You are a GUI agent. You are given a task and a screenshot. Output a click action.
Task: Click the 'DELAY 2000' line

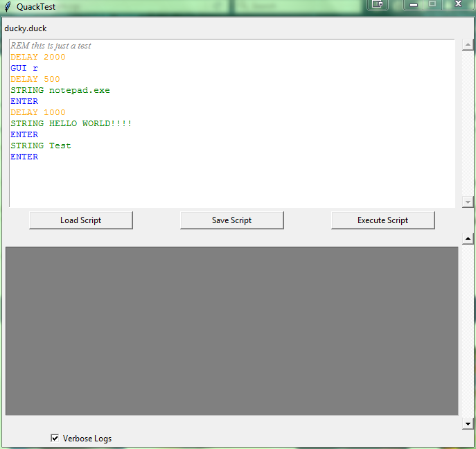[38, 57]
